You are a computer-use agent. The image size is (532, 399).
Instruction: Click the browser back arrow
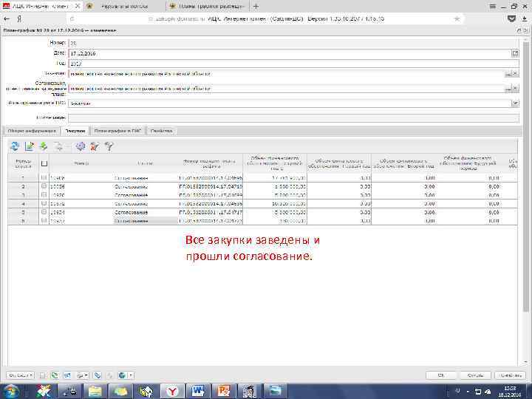pos(7,19)
